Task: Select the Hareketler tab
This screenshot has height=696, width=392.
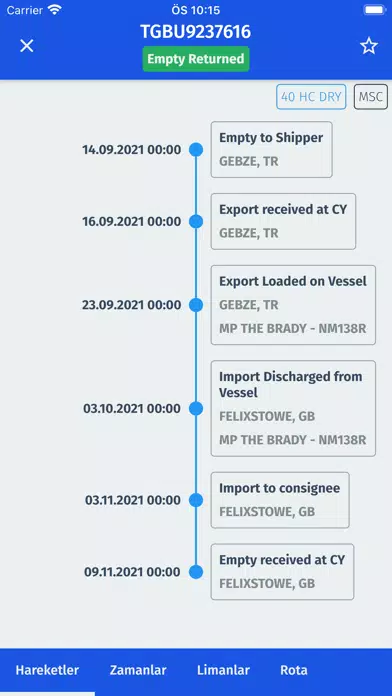Action: [48, 670]
